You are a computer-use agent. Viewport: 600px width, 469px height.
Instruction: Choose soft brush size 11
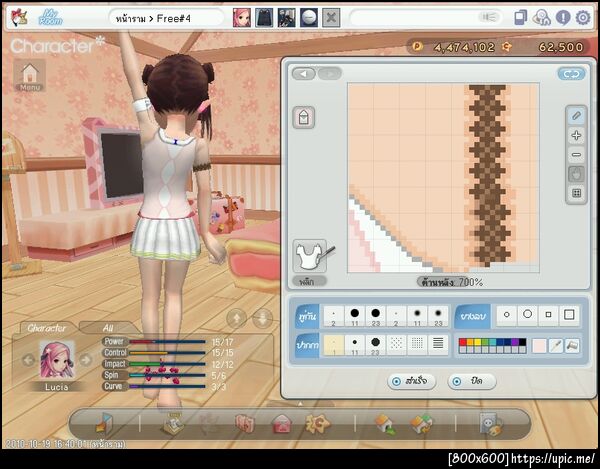pos(417,316)
